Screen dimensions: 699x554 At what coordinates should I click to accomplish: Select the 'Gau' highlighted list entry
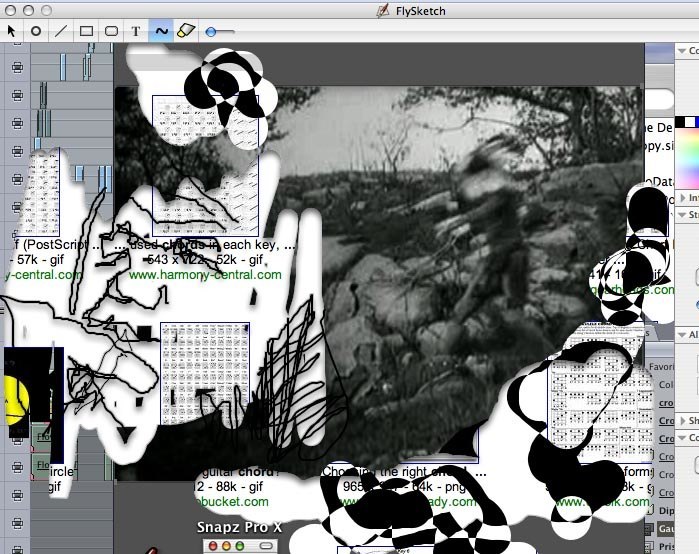[666, 529]
